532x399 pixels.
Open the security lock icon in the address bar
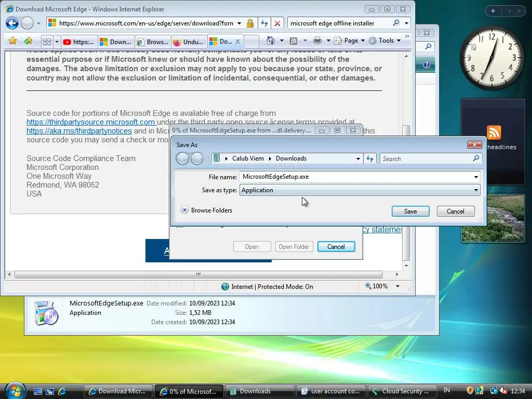[250, 23]
